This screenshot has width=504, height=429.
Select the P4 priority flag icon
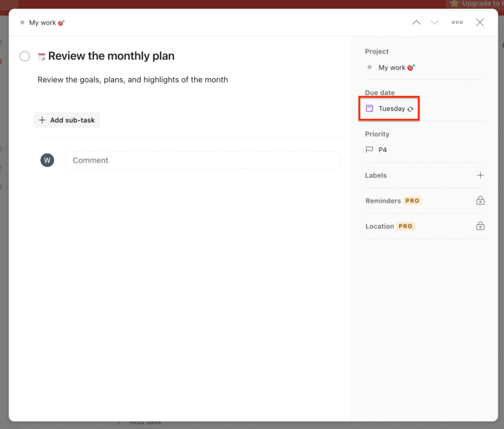pos(369,150)
